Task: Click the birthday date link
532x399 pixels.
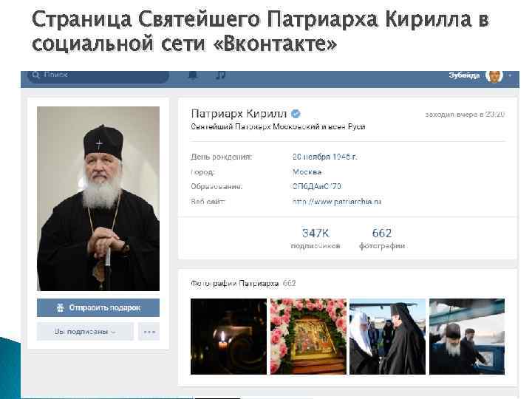Action: 324,157
